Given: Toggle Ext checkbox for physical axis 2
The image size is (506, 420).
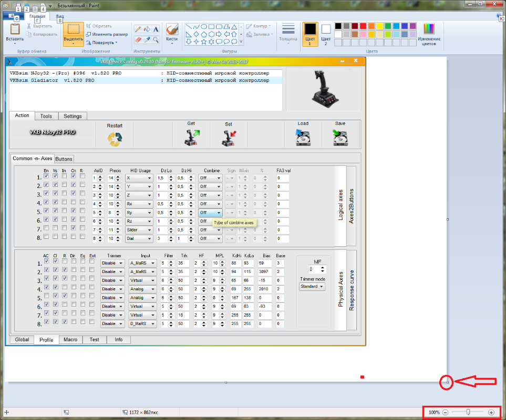Looking at the screenshot, I should tap(92, 270).
